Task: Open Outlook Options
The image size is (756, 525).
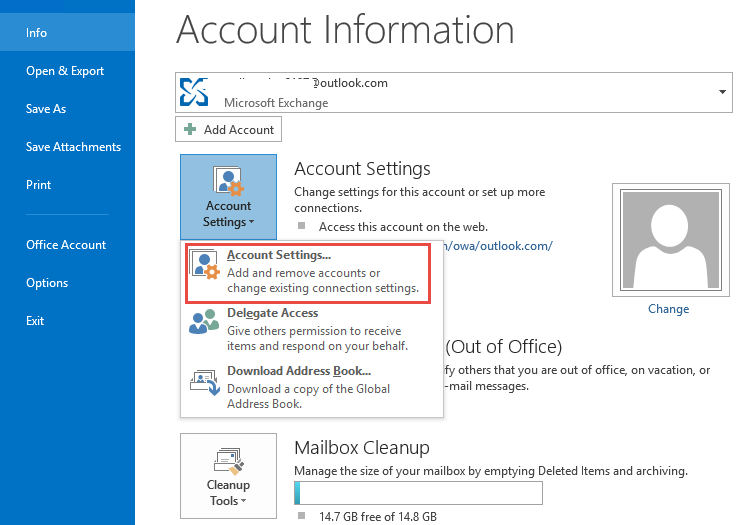Action: pos(47,283)
